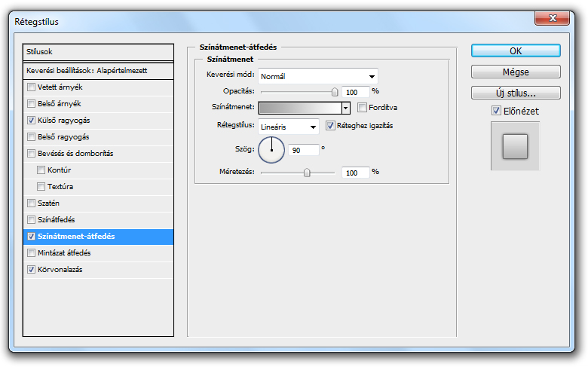Open the gradient picker dropdown arrow

pyautogui.click(x=346, y=109)
